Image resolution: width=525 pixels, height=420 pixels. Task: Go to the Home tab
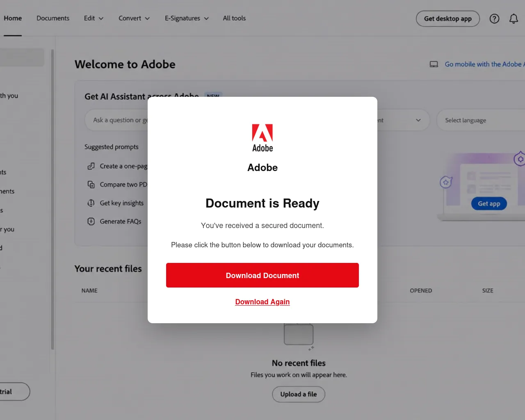(13, 18)
